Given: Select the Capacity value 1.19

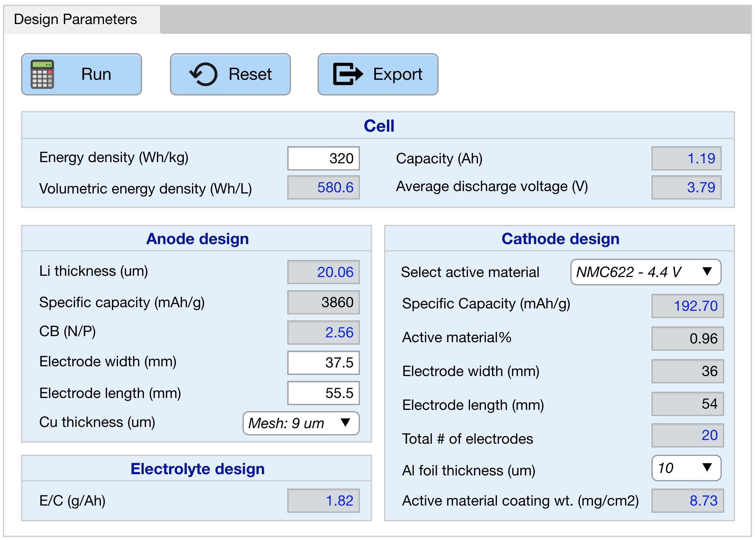Looking at the screenshot, I should (x=686, y=158).
